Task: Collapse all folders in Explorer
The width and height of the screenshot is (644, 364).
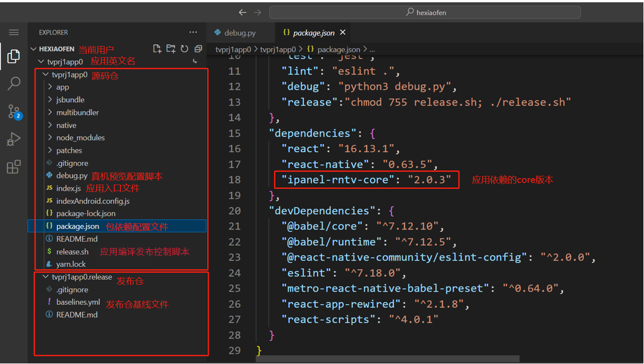Action: click(198, 49)
